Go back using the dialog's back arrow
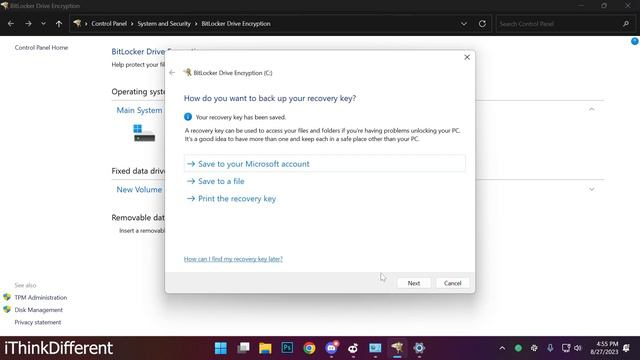Viewport: 640px width, 360px height. coord(172,73)
